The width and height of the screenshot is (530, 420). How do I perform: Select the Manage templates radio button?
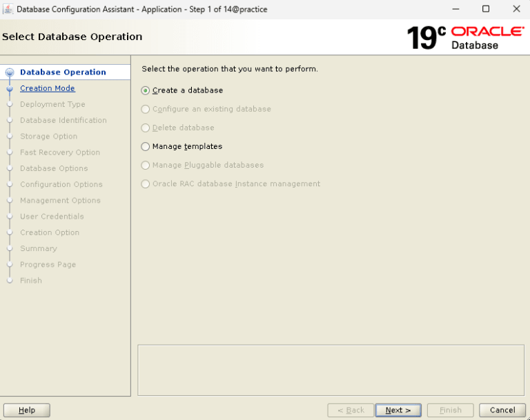(146, 146)
